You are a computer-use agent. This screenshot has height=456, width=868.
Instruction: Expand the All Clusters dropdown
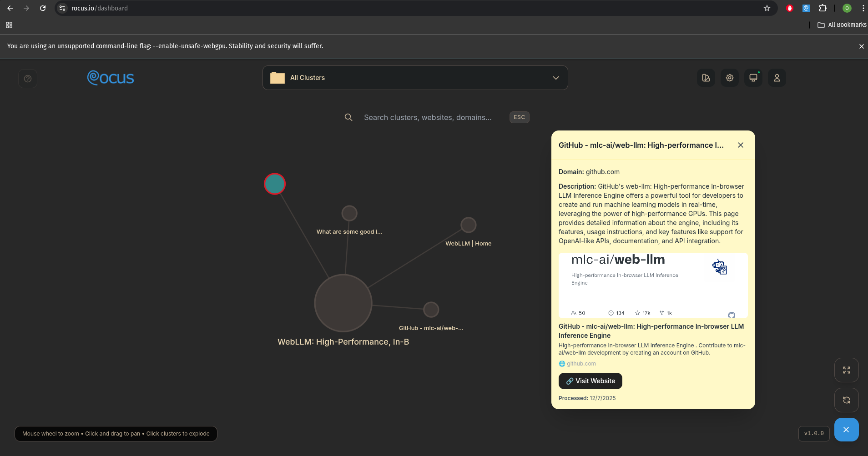[x=415, y=78]
